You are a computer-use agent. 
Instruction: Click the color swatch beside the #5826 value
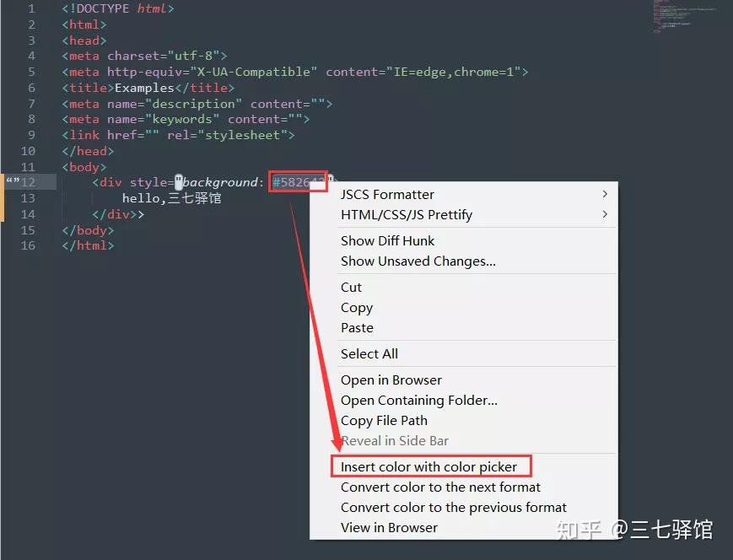328,178
